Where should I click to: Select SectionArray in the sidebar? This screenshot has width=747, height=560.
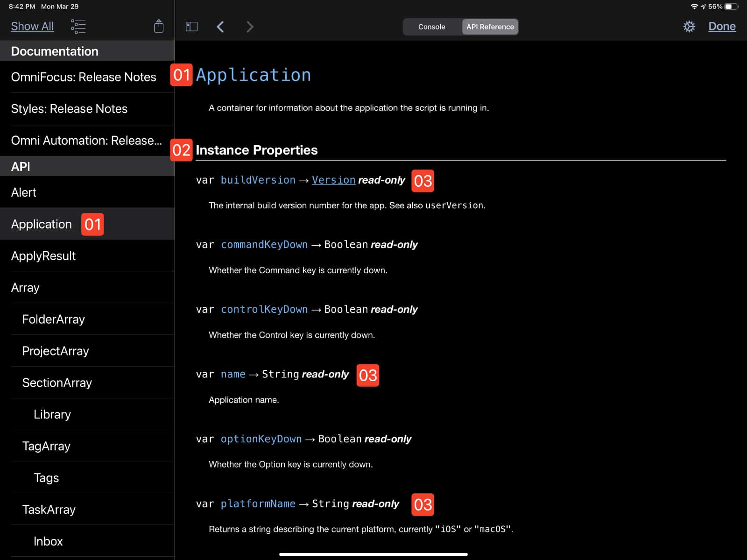click(87, 383)
